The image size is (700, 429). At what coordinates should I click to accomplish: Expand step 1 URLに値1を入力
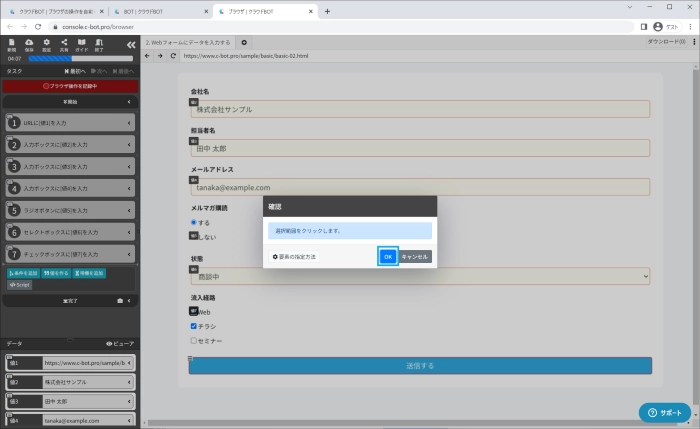pyautogui.click(x=130, y=122)
